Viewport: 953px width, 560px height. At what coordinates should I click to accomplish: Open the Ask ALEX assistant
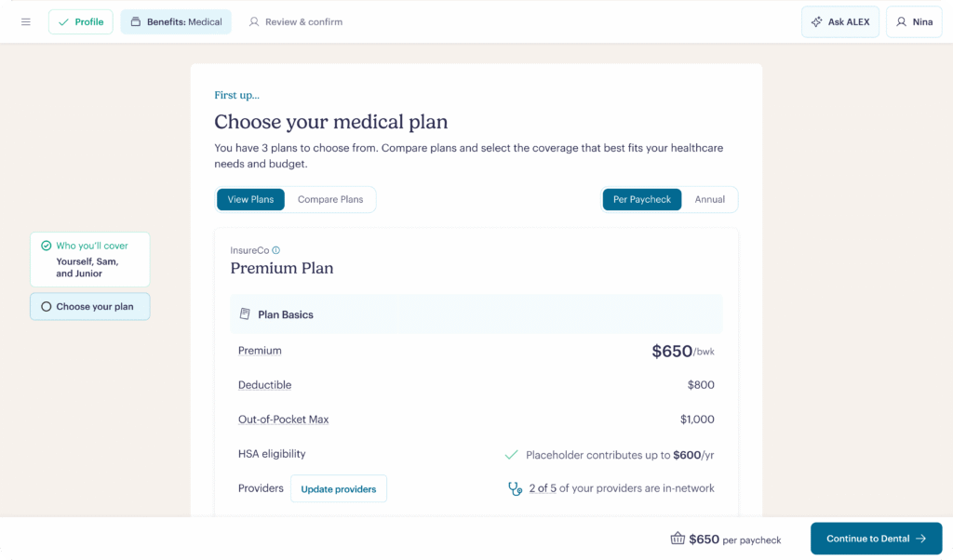coord(840,21)
